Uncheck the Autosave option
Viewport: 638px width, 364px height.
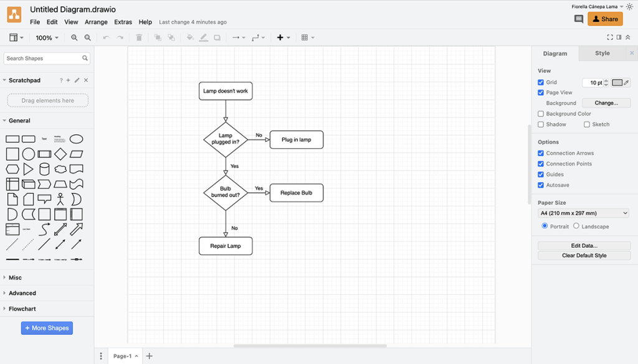coord(541,185)
